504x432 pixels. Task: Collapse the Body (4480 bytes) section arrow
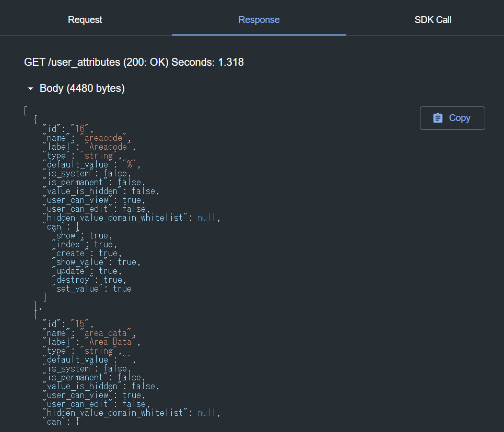pyautogui.click(x=30, y=88)
